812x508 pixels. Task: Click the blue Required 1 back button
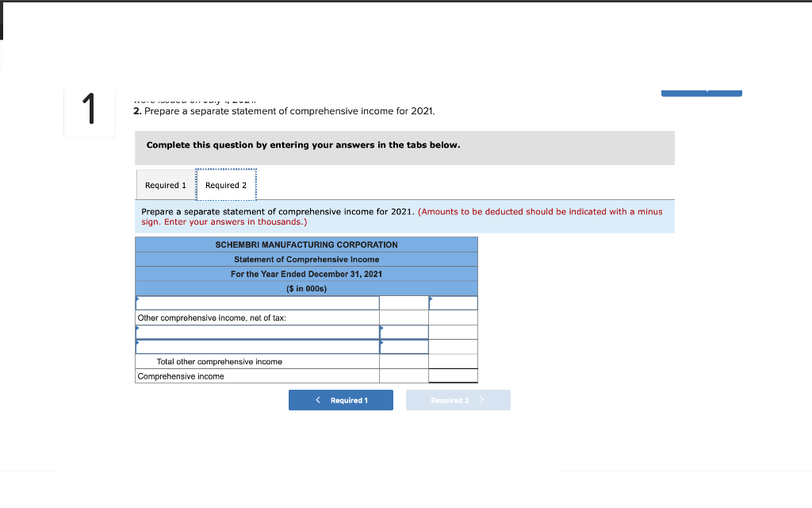pyautogui.click(x=341, y=400)
